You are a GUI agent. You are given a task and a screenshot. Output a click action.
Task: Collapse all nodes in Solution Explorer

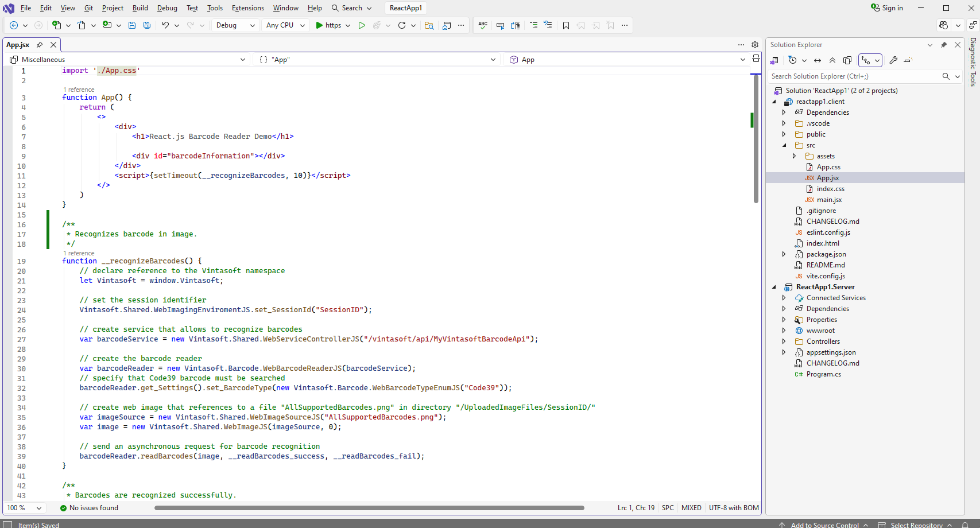pyautogui.click(x=832, y=60)
